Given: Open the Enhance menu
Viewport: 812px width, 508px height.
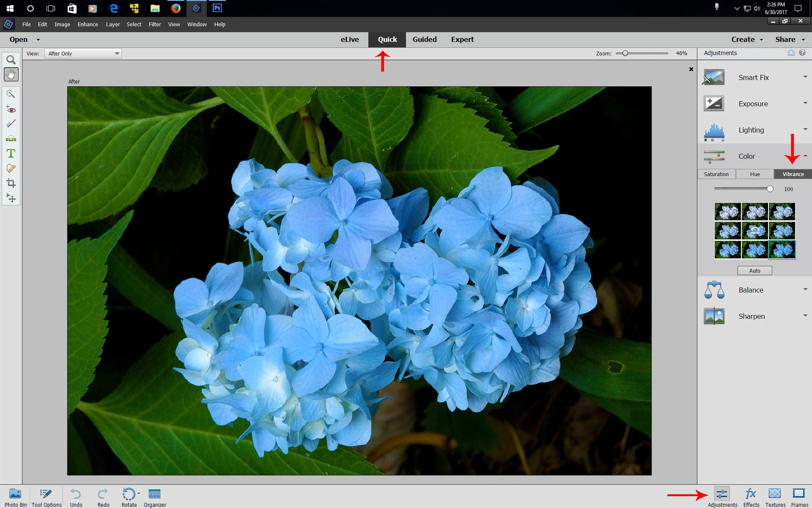Looking at the screenshot, I should click(88, 24).
